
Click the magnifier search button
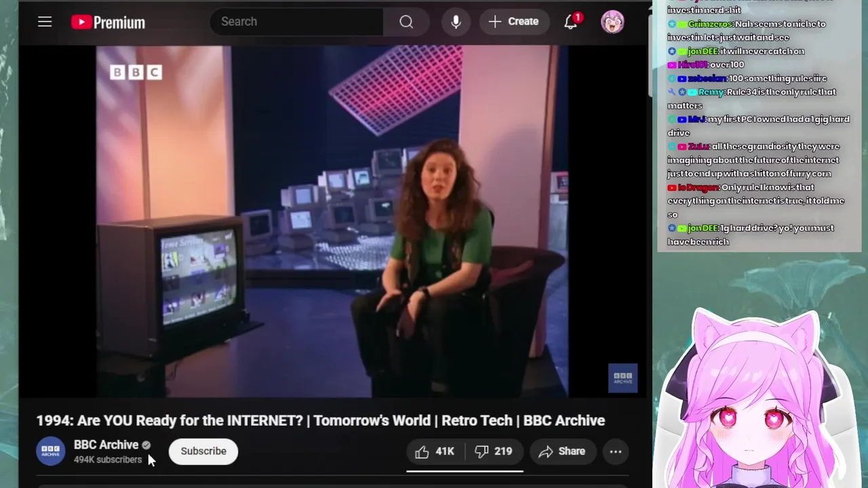click(x=406, y=22)
